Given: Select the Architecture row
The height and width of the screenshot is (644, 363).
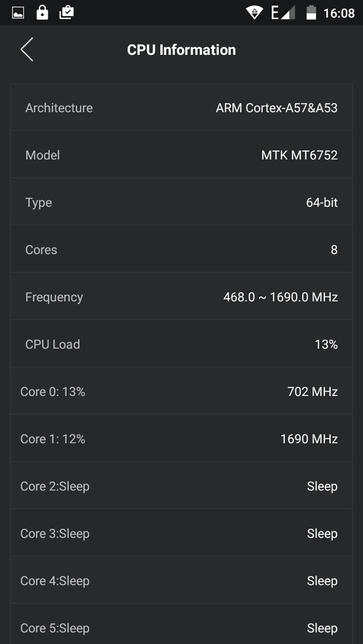Looking at the screenshot, I should (x=181, y=107).
